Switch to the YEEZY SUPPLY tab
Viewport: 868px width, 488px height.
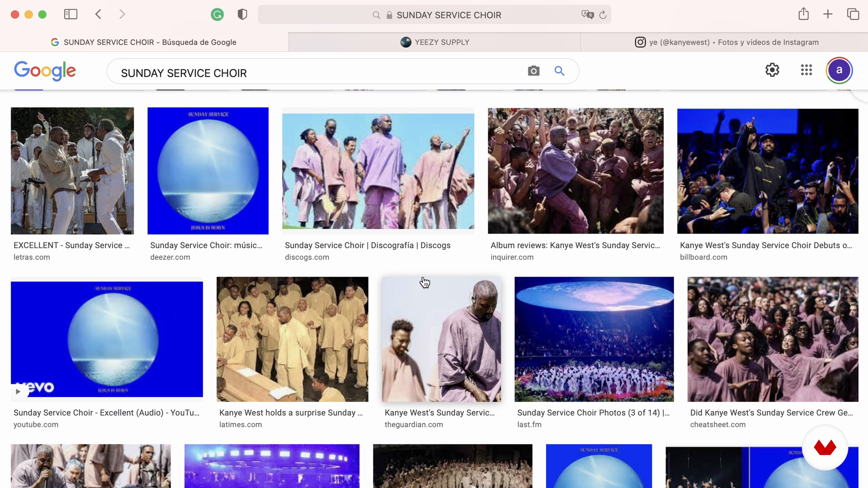click(x=435, y=42)
